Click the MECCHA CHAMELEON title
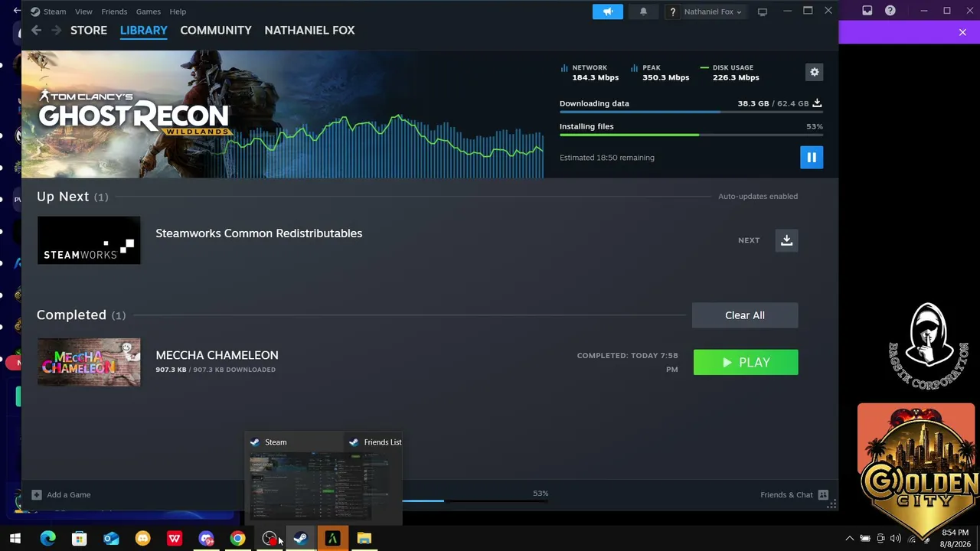Screen dimensions: 980x551 (217, 355)
